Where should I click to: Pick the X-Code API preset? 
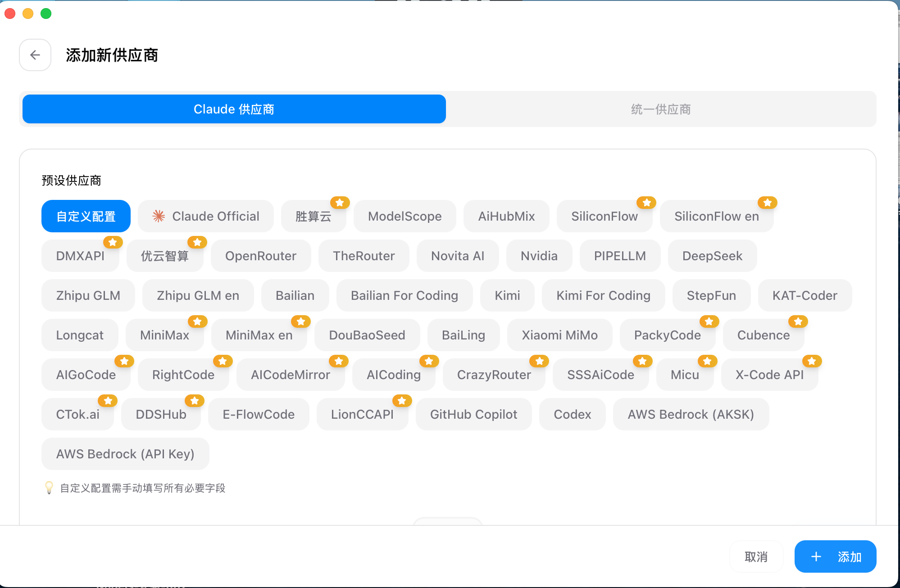tap(770, 375)
